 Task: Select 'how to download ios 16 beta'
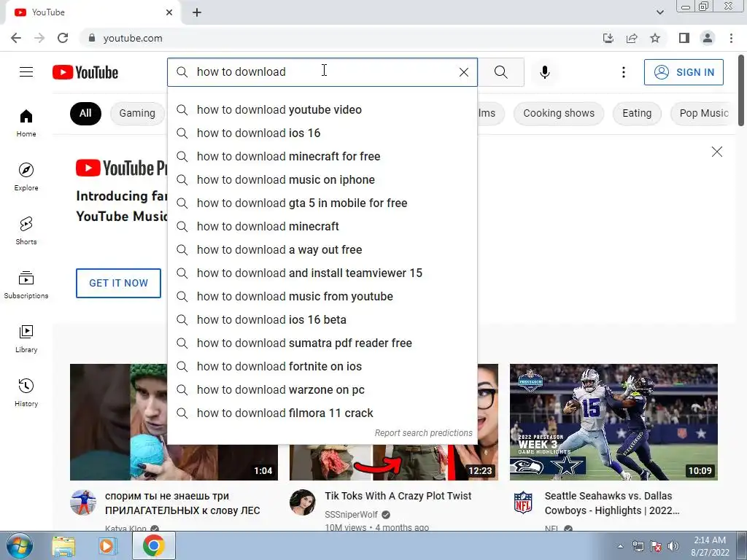(x=322, y=319)
